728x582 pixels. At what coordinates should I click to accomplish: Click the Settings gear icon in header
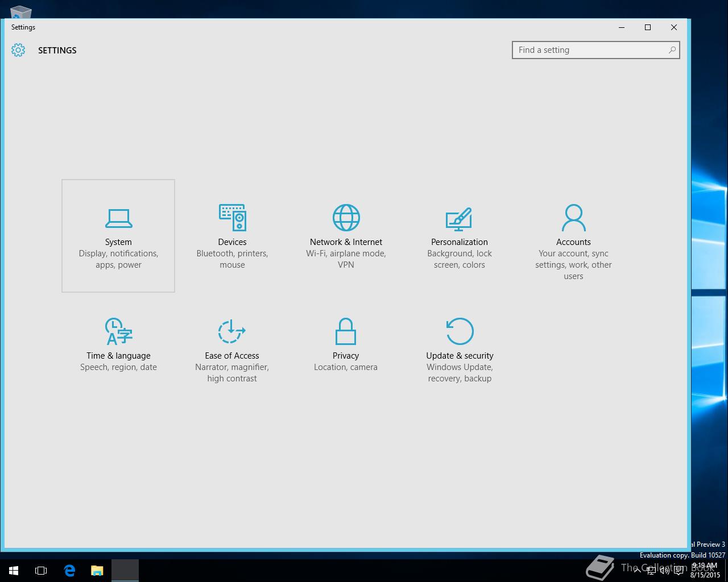(18, 50)
